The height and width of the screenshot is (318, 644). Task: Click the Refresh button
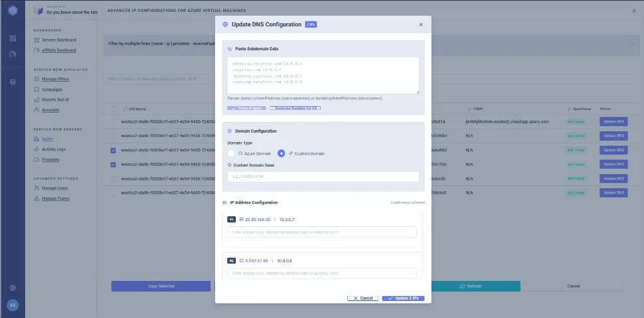[x=472, y=286]
